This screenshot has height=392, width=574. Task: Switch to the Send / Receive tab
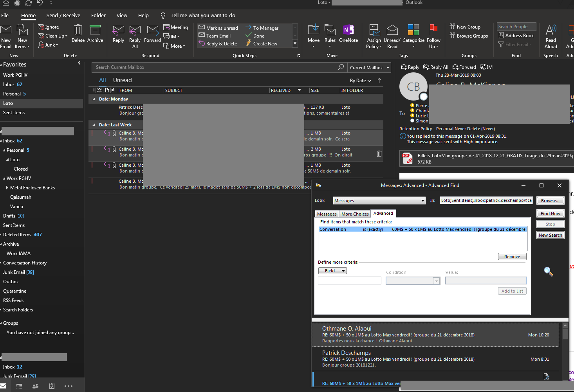(63, 16)
